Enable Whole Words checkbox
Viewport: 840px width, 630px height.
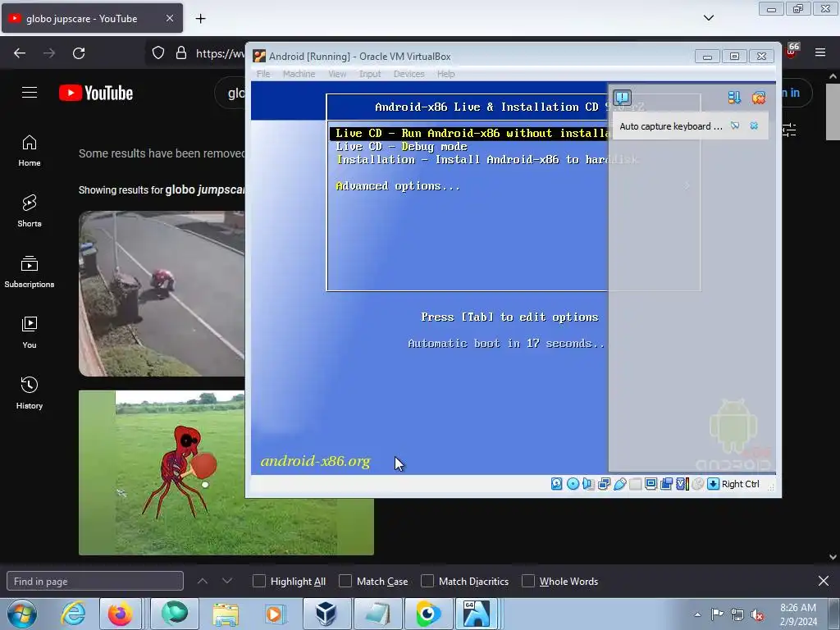coord(528,582)
